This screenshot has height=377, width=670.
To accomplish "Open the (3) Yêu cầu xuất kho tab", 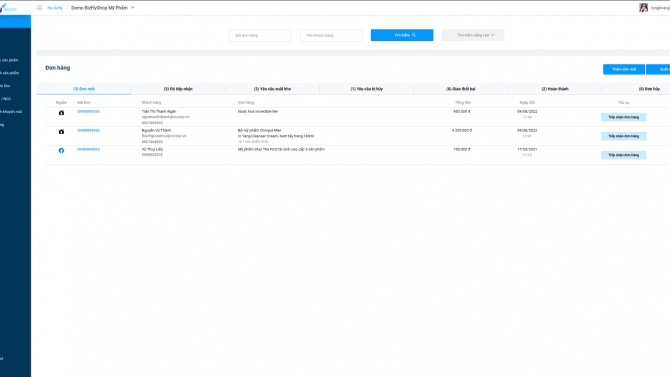I will pos(272,89).
